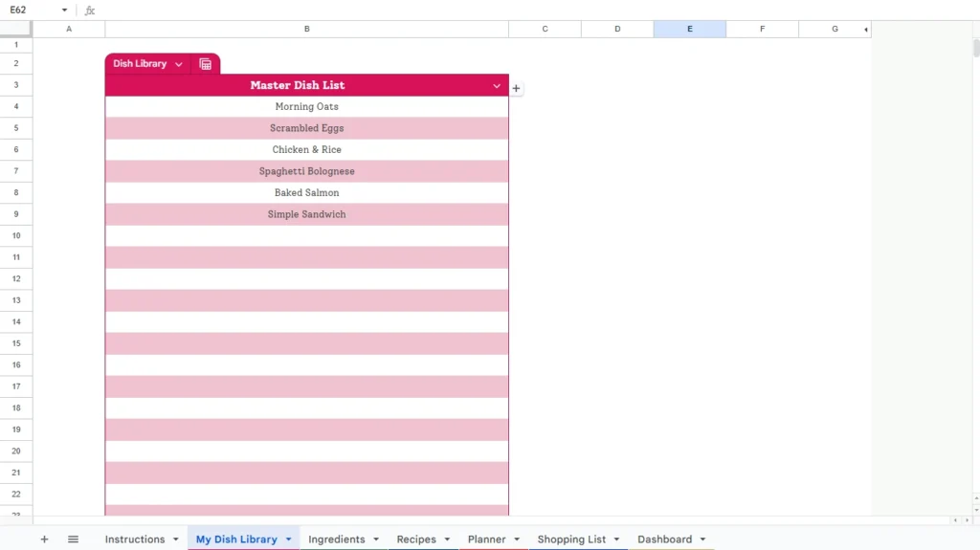Click the vertical scrollbar down arrow
980x550 pixels.
pyautogui.click(x=976, y=510)
